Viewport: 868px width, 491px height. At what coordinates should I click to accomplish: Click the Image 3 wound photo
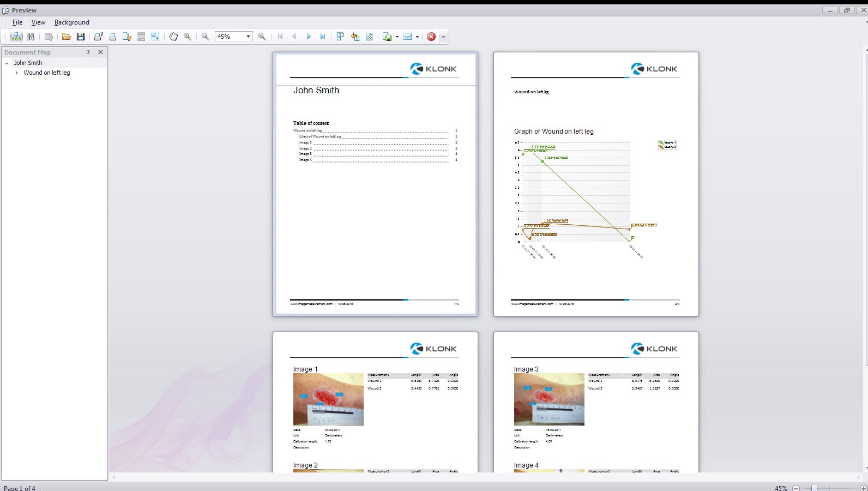coord(549,399)
